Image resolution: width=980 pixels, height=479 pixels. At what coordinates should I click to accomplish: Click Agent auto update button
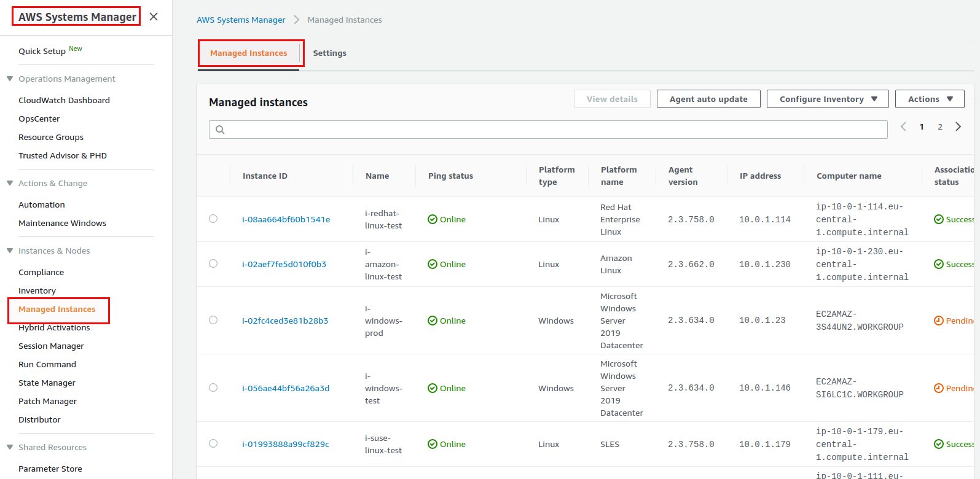pyautogui.click(x=708, y=99)
